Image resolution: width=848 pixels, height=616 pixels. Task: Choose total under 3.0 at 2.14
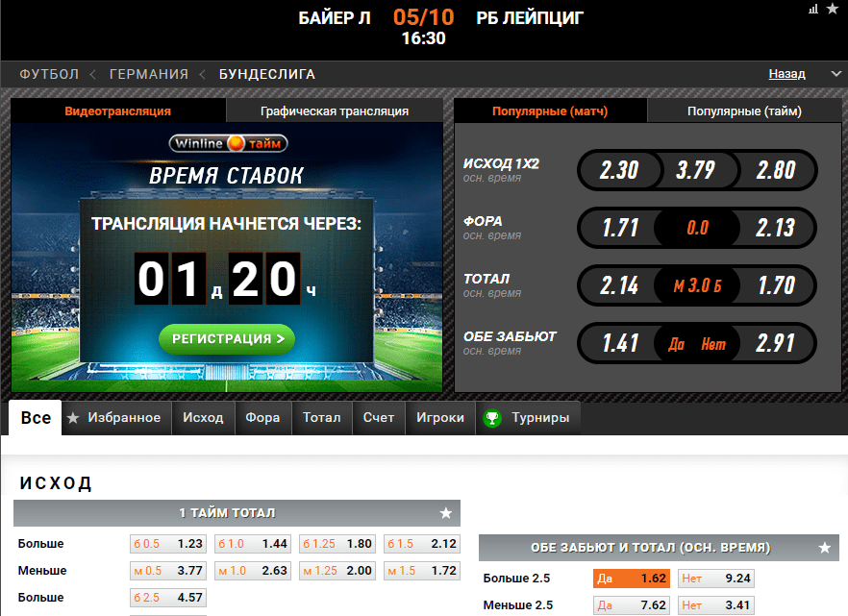(x=620, y=285)
